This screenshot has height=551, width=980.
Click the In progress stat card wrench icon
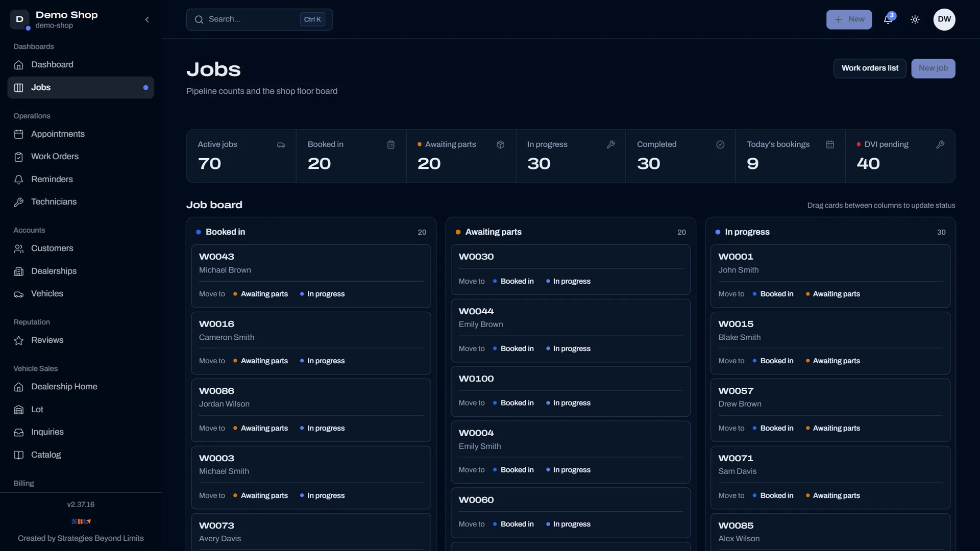point(610,145)
